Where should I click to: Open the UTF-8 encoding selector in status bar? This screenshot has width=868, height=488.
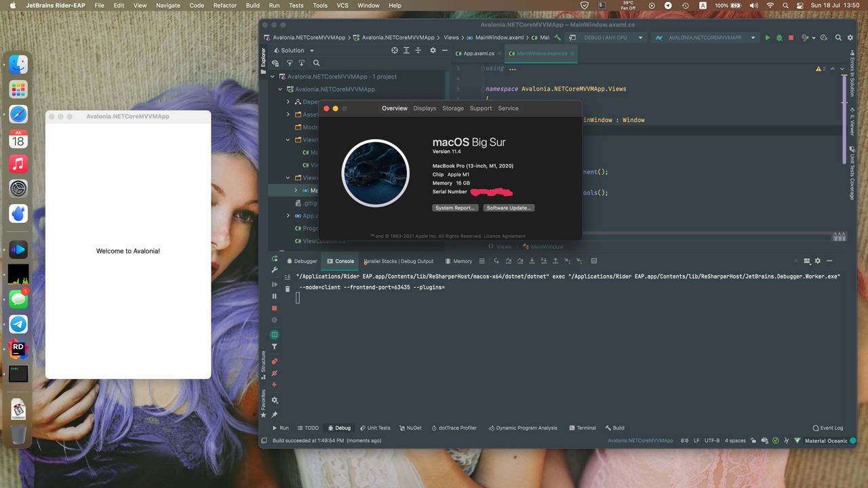(712, 441)
